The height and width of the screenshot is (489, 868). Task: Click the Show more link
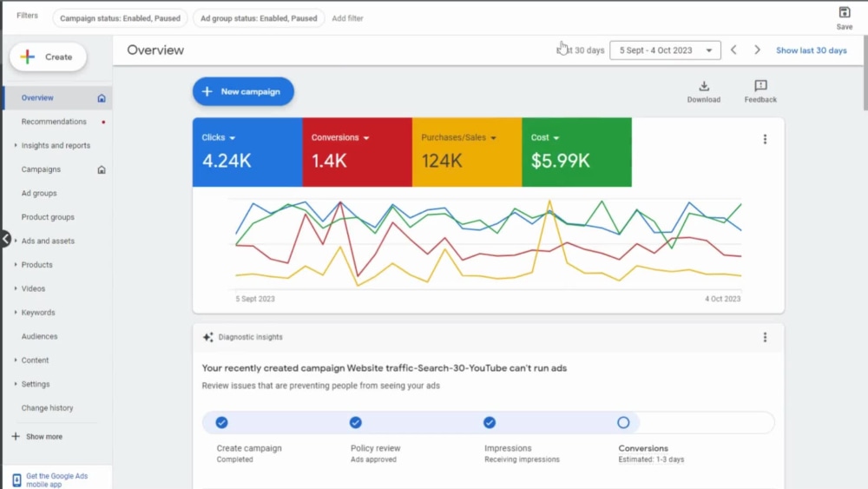click(x=44, y=436)
